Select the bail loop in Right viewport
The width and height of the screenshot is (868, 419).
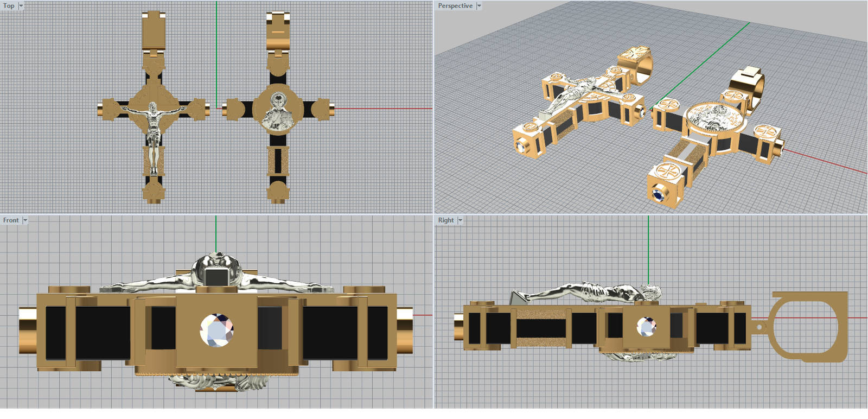(x=808, y=327)
